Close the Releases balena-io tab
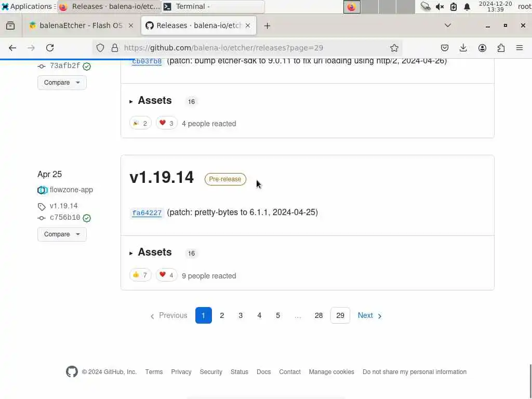 [248, 25]
